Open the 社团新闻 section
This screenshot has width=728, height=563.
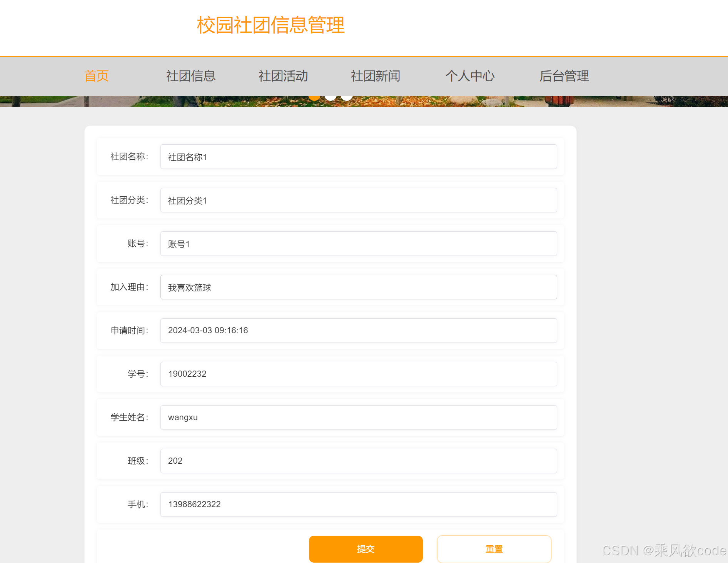pyautogui.click(x=375, y=76)
